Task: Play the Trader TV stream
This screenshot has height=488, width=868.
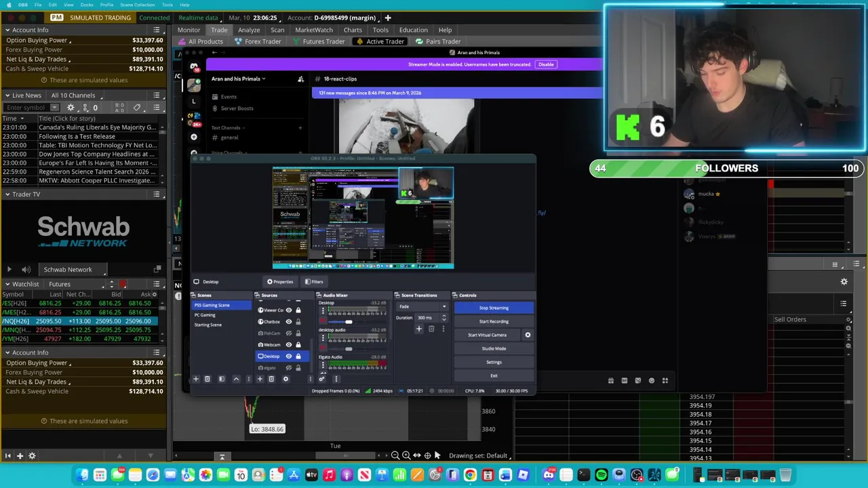Action: (x=9, y=270)
